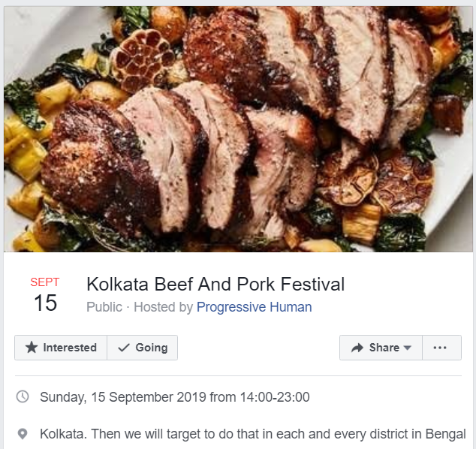Screen dimensions: 476x449
Task: Open the Kolkata Beef And Pork Festival title
Action: click(x=215, y=285)
